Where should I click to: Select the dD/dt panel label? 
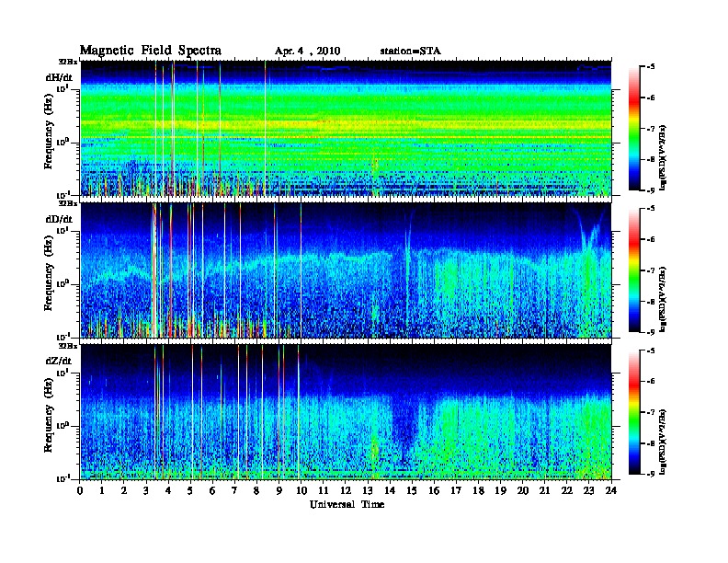tap(59, 219)
